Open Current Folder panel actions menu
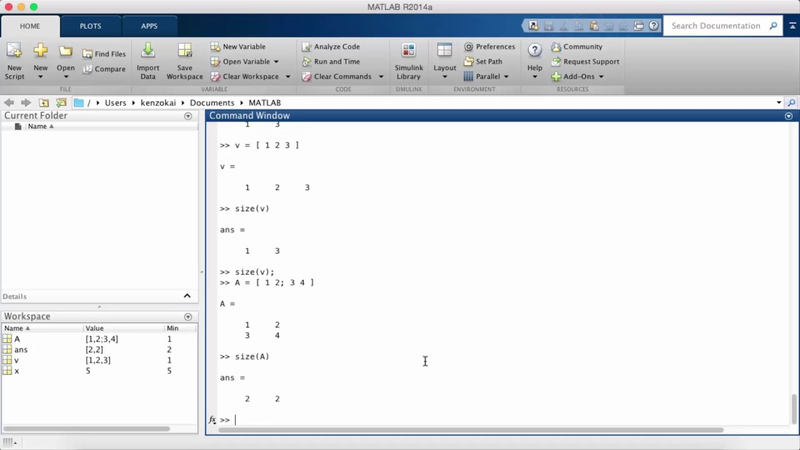 point(188,116)
